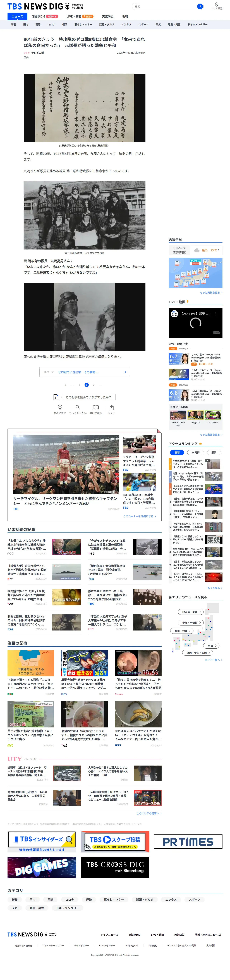The image size is (230, 980).
Task: Click the TBS NEWS DIG footer logo
Action: pyautogui.click(x=32, y=934)
